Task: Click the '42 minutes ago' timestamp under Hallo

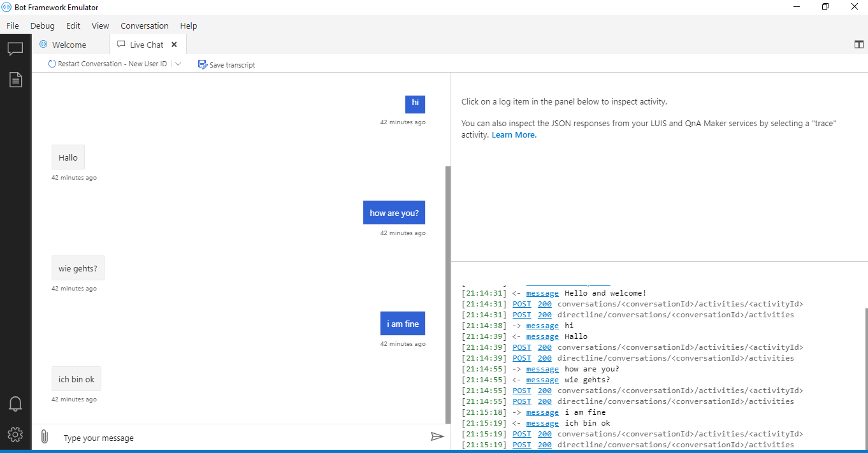Action: click(74, 178)
